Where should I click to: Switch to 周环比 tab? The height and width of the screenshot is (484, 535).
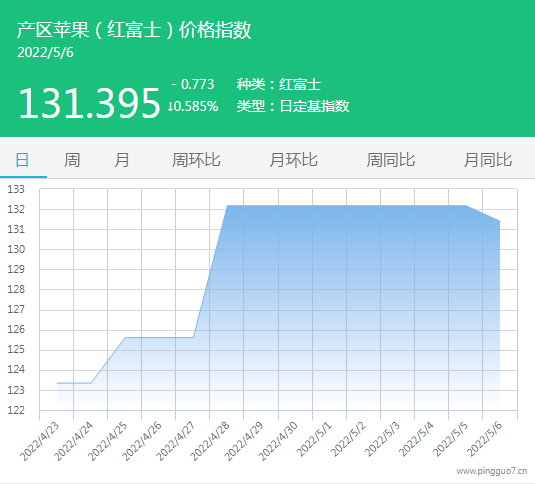point(196,160)
